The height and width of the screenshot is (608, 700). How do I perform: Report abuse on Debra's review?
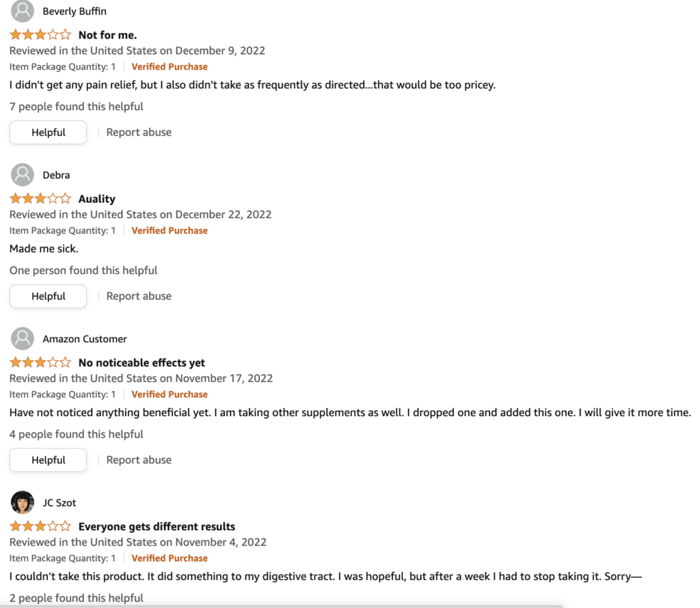pos(139,296)
